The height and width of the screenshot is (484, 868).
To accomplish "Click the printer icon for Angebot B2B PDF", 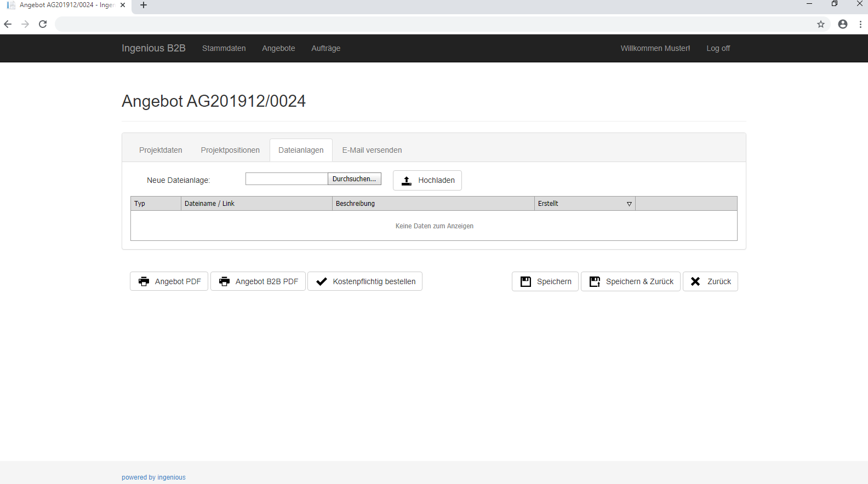I will (x=224, y=281).
